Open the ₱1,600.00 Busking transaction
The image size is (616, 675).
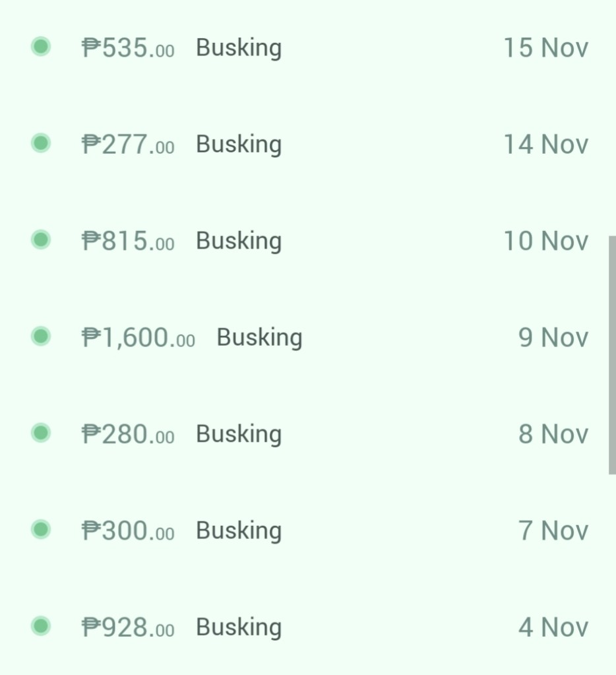point(259,337)
